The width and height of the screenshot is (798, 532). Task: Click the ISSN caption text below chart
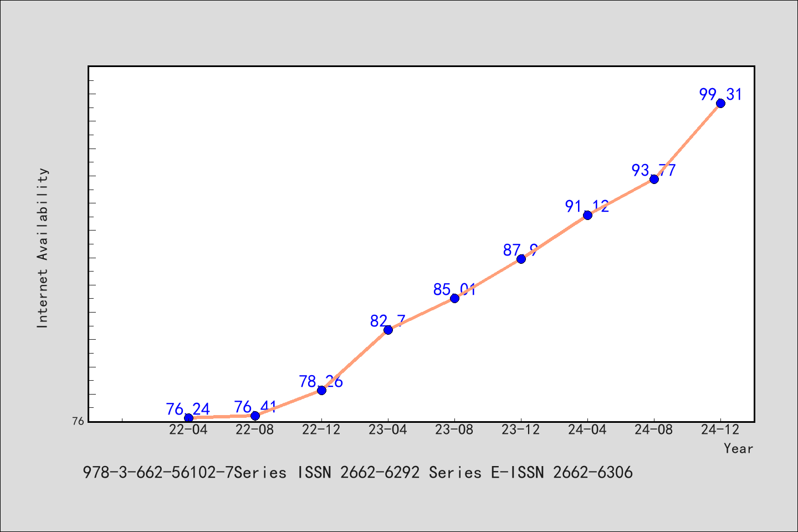358,473
